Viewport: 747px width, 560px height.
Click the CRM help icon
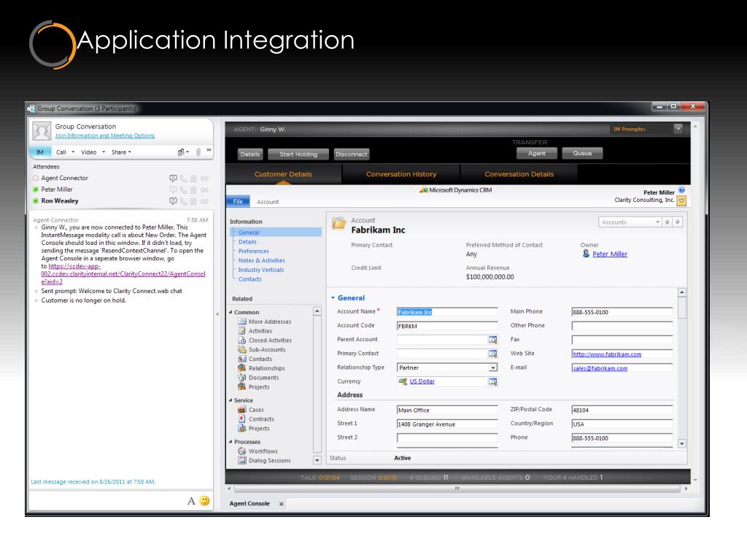tap(681, 190)
